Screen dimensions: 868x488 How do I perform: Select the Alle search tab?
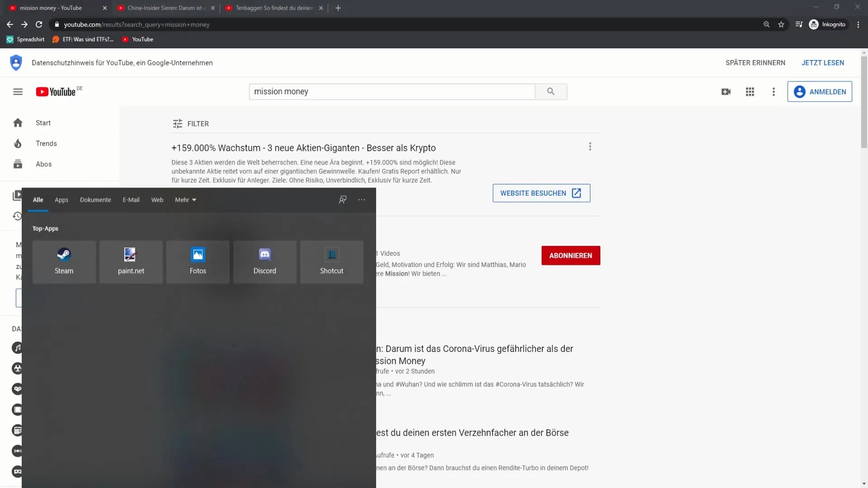point(38,200)
